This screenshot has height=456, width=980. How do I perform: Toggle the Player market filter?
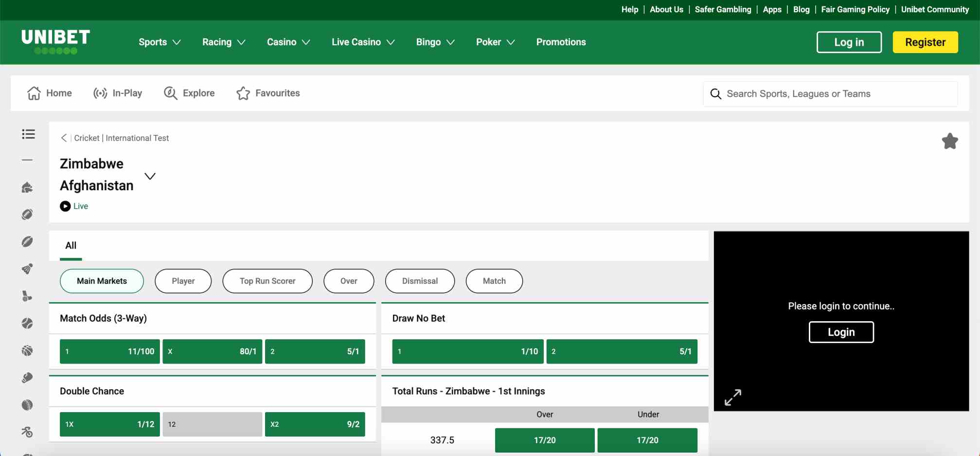click(183, 281)
